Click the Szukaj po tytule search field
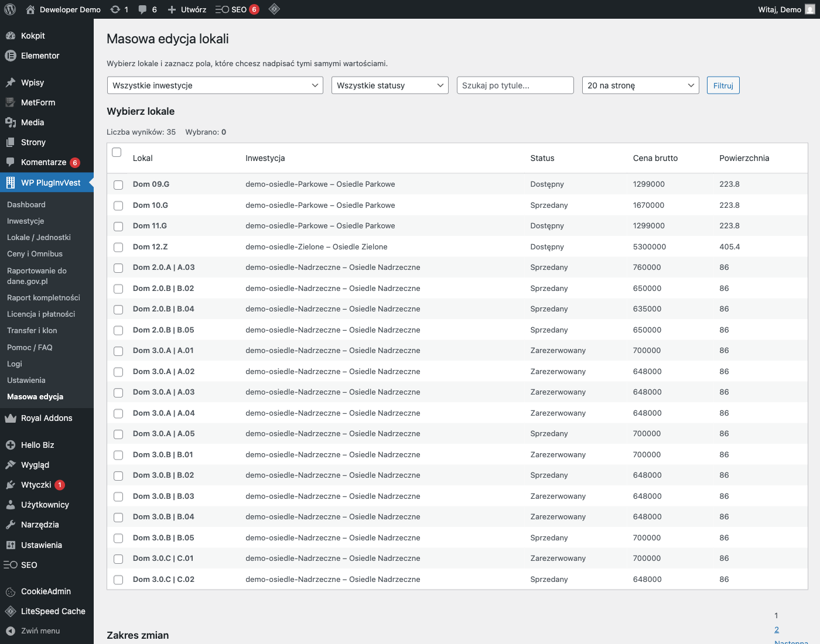 [515, 85]
